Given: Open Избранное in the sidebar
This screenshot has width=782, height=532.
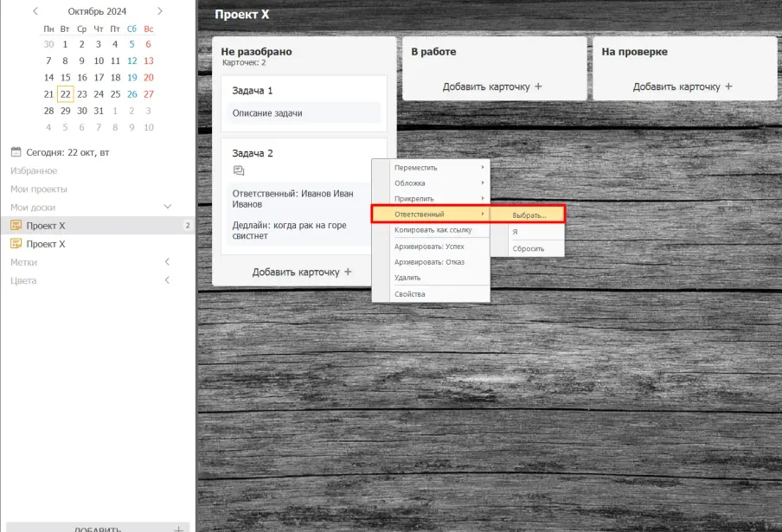Looking at the screenshot, I should pyautogui.click(x=34, y=171).
